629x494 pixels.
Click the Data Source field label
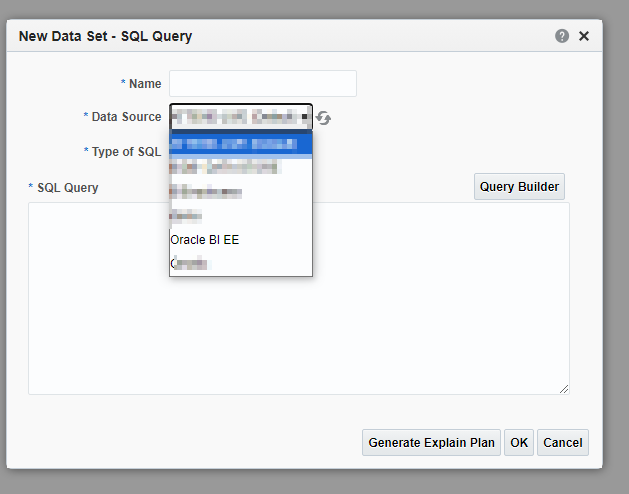click(x=126, y=117)
